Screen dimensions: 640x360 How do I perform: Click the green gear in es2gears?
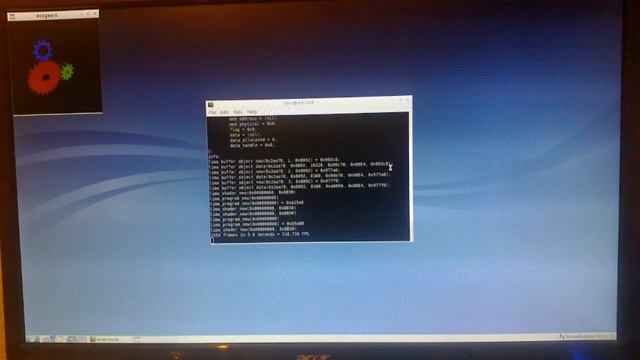click(67, 72)
